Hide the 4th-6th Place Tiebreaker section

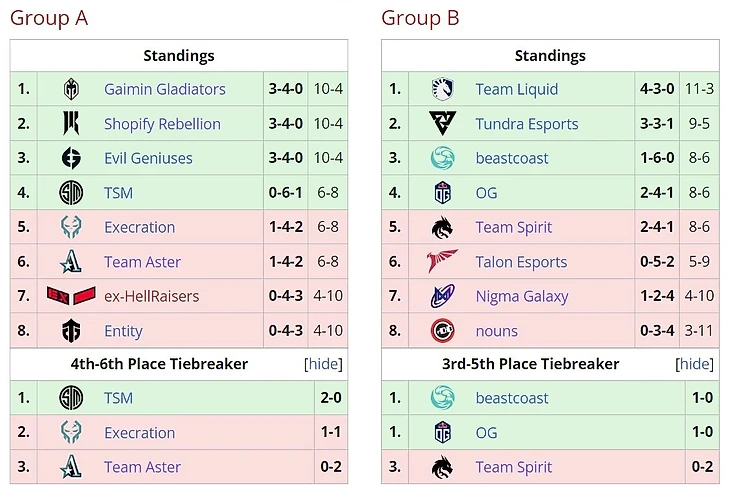pyautogui.click(x=323, y=364)
